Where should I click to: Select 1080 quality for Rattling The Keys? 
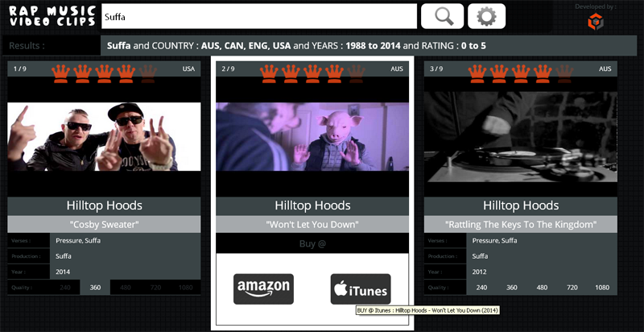[x=602, y=288]
